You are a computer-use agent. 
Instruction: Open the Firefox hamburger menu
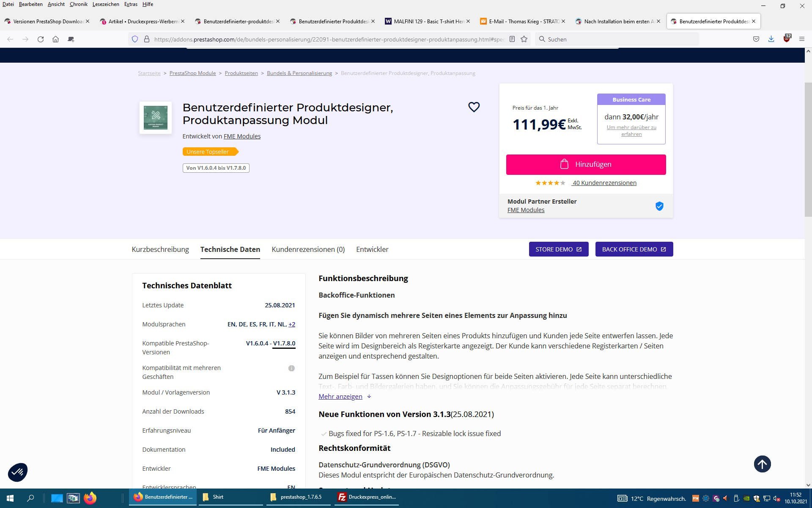(801, 39)
